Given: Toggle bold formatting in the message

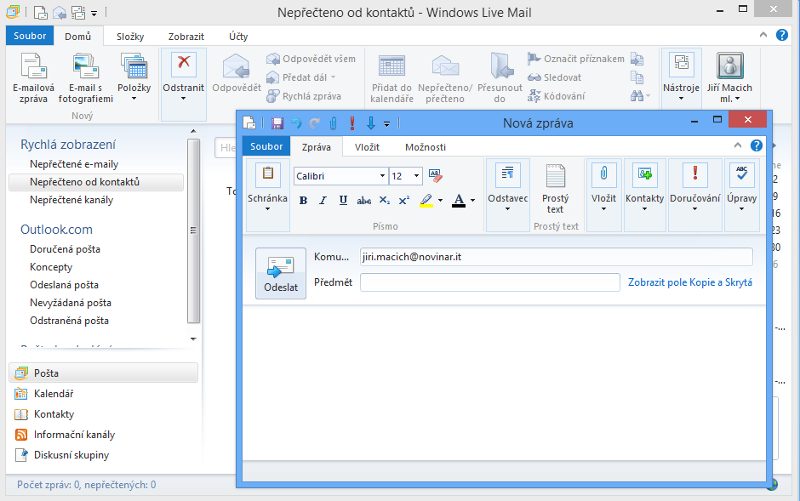Looking at the screenshot, I should (x=303, y=200).
